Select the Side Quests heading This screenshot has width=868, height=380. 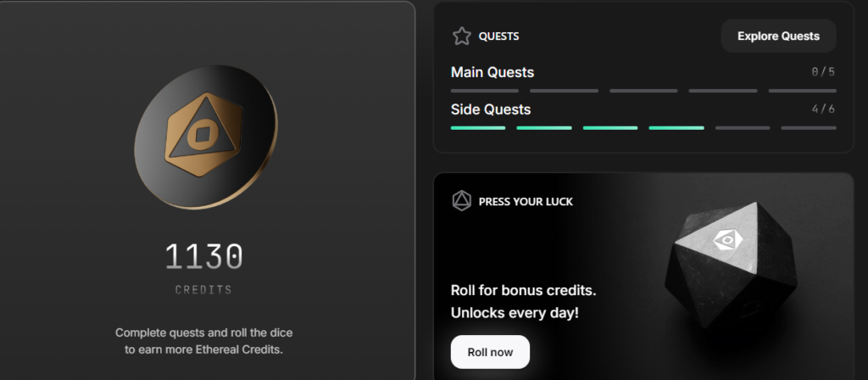(491, 109)
